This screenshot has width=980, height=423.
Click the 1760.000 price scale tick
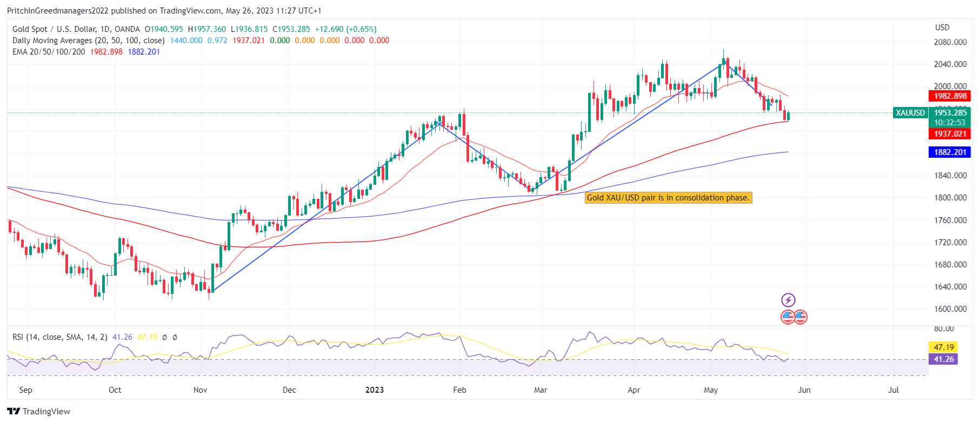[x=950, y=220]
